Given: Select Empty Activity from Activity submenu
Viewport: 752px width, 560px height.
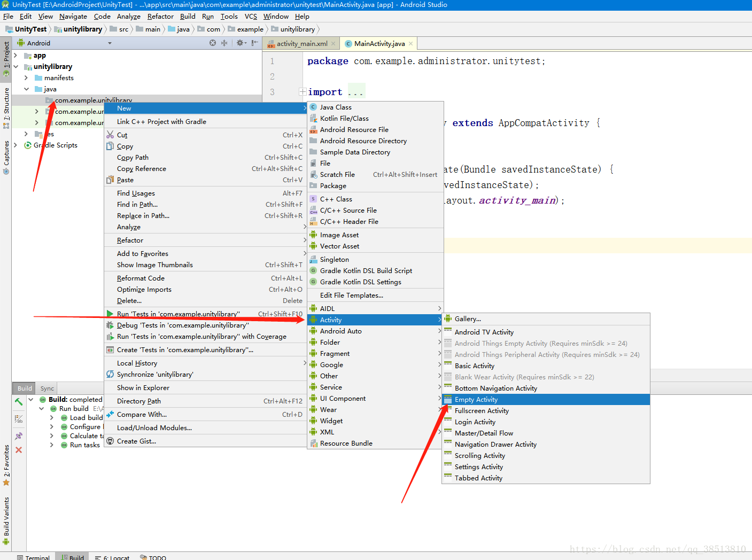Looking at the screenshot, I should pyautogui.click(x=546, y=399).
